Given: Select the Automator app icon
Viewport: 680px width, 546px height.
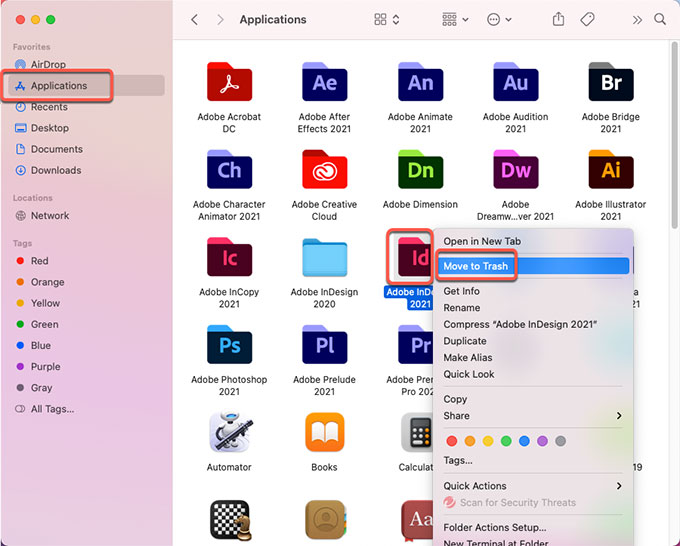Looking at the screenshot, I should pyautogui.click(x=229, y=432).
